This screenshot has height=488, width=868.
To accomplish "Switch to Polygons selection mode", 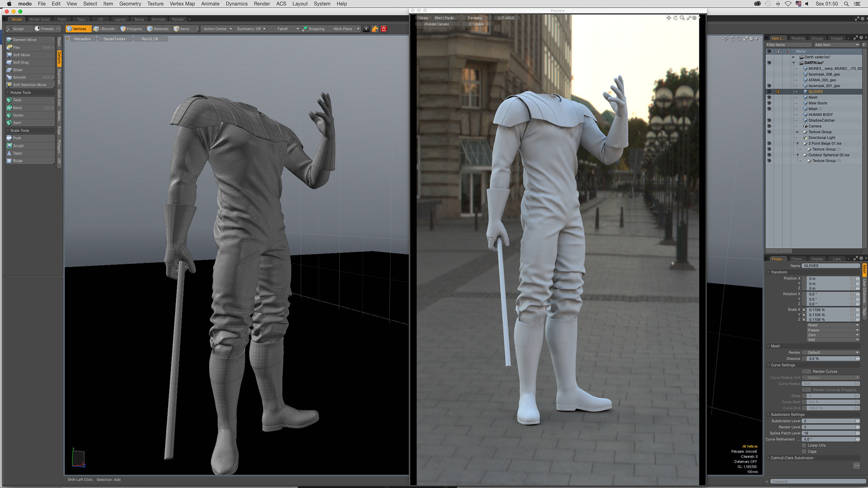I will point(132,29).
